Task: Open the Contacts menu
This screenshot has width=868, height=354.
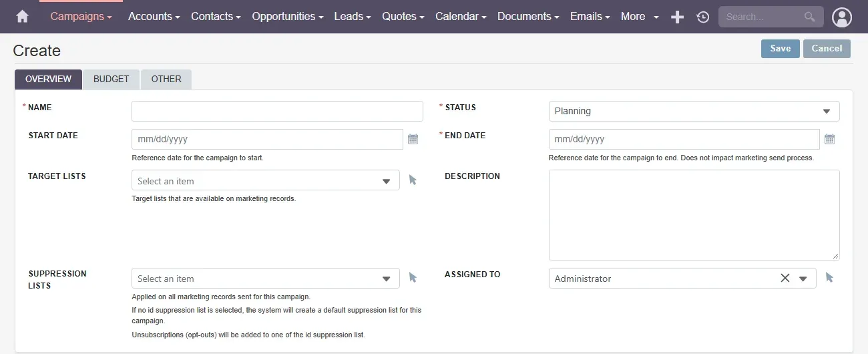Action: point(216,17)
